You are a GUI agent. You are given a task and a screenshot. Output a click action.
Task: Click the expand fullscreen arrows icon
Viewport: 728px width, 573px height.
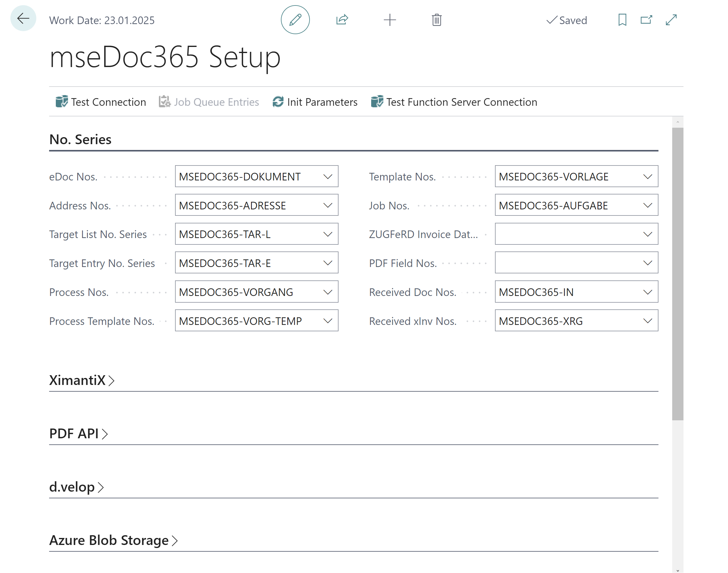(x=671, y=20)
